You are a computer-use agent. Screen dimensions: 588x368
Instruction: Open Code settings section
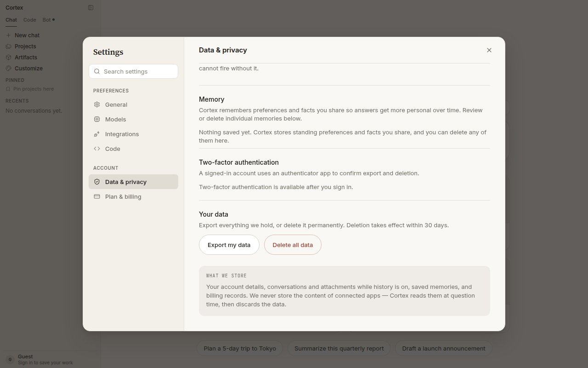tap(133, 149)
